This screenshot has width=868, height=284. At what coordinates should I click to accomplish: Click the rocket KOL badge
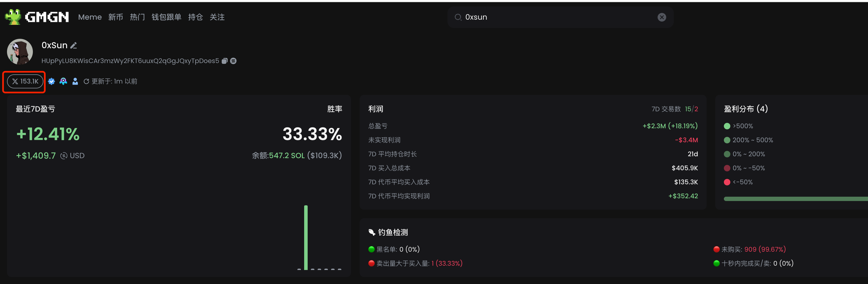click(63, 81)
